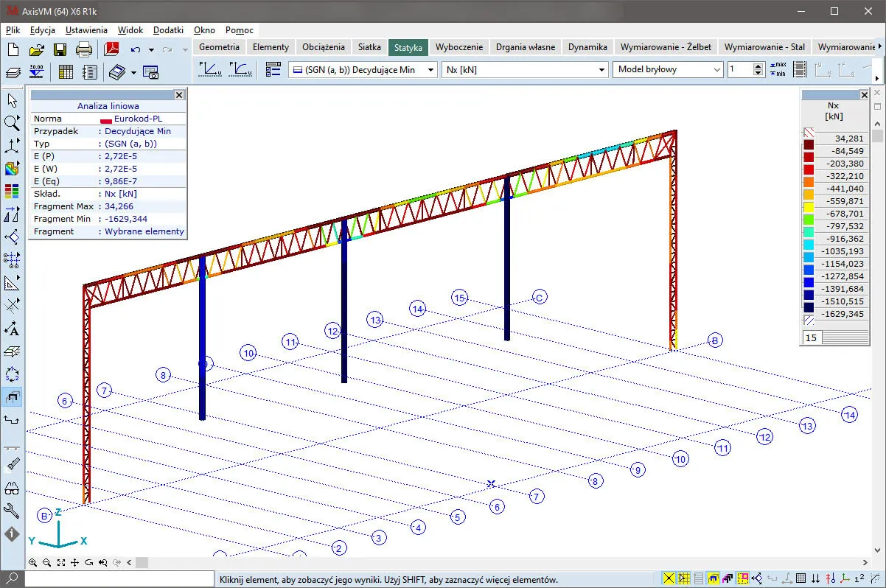Screen dimensions: 886x588
Task: Click the Save file floppy disk icon
Action: click(60, 50)
